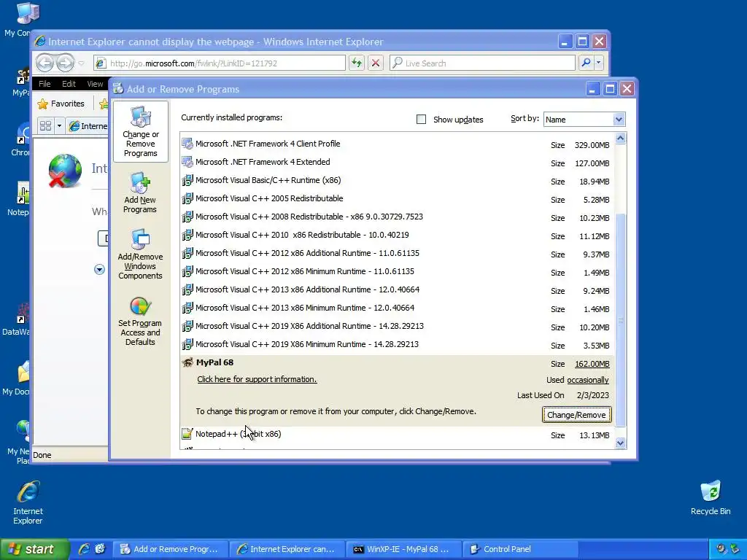Click the IE Refresh icon
The height and width of the screenshot is (560, 747).
tap(357, 63)
